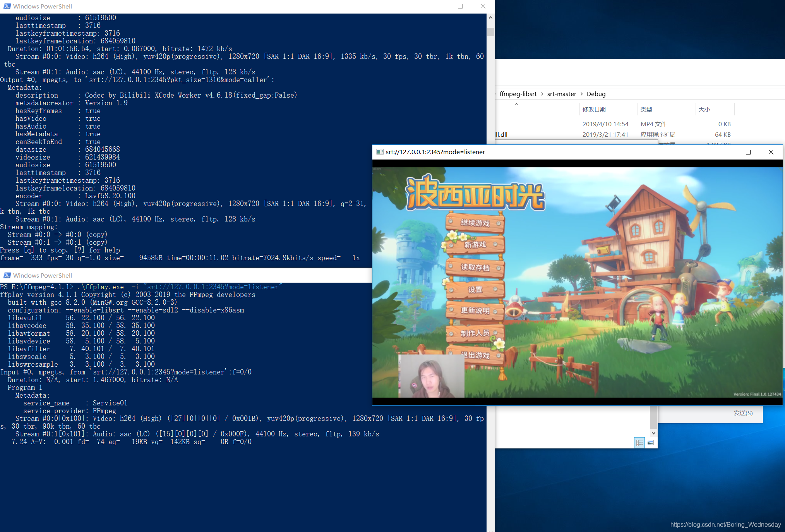Switch Explorer to large thumbnails view icon
This screenshot has height=532, width=785.
click(x=650, y=443)
